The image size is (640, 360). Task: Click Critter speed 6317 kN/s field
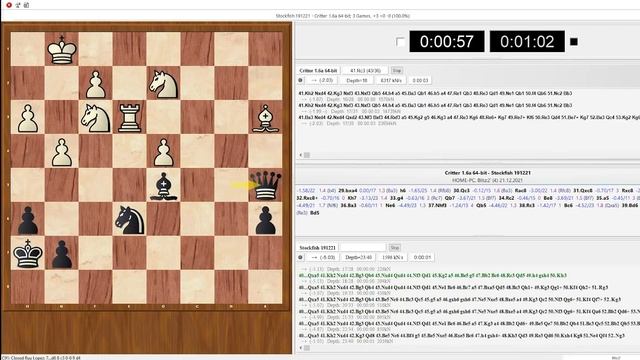tap(391, 80)
